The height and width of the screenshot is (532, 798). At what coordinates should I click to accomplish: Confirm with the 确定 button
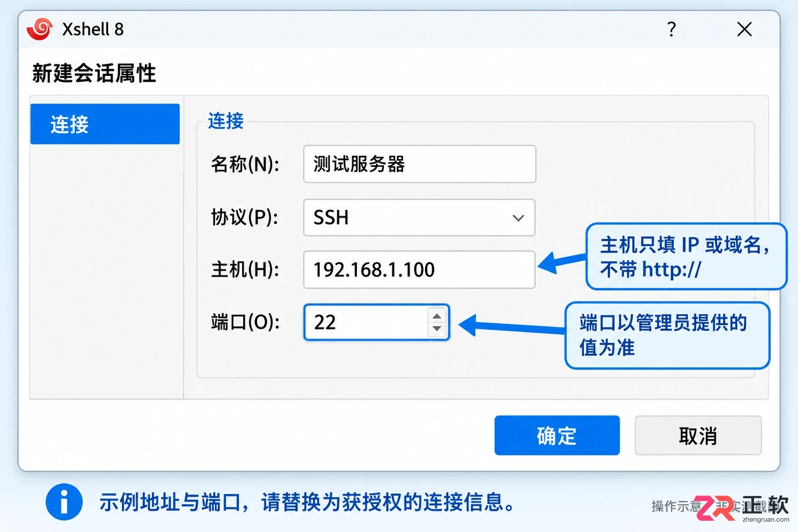pos(557,436)
